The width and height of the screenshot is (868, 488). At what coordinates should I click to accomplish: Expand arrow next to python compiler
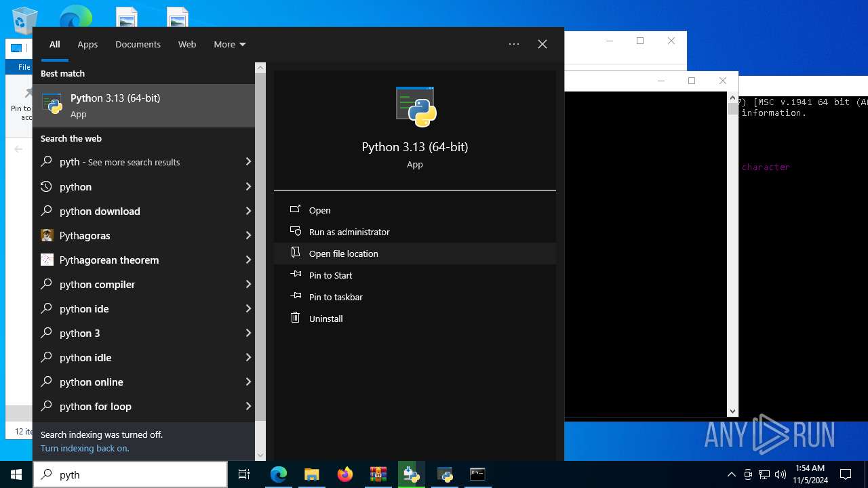click(248, 284)
